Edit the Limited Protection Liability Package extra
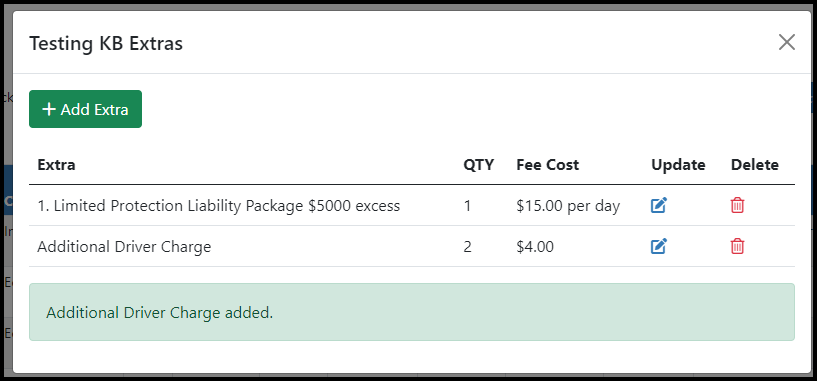Viewport: 817px width, 381px height. point(659,206)
